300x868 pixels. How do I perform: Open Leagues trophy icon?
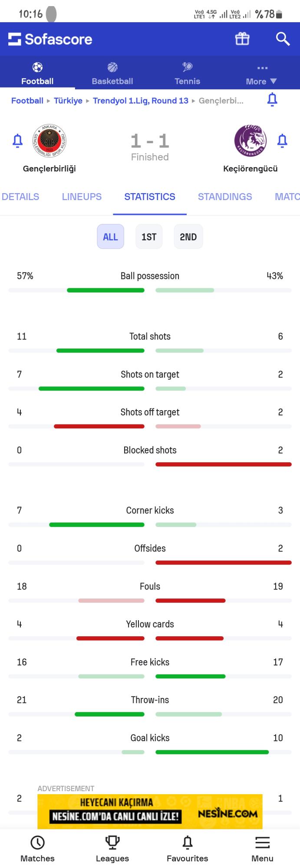pyautogui.click(x=112, y=848)
